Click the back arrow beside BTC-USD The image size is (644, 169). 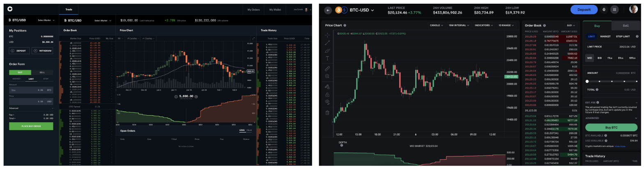point(328,10)
